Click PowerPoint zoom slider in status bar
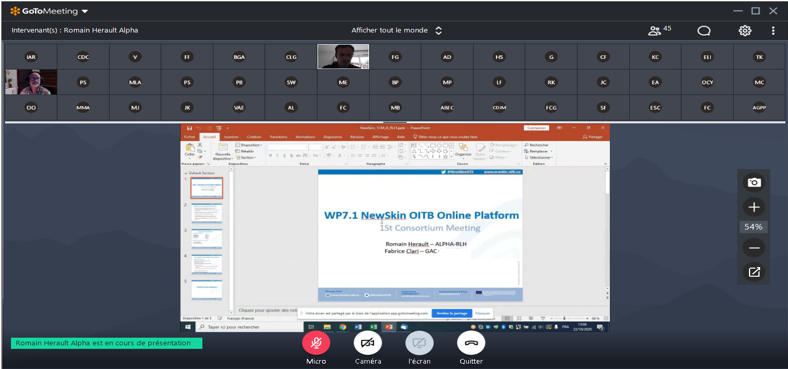 570,319
